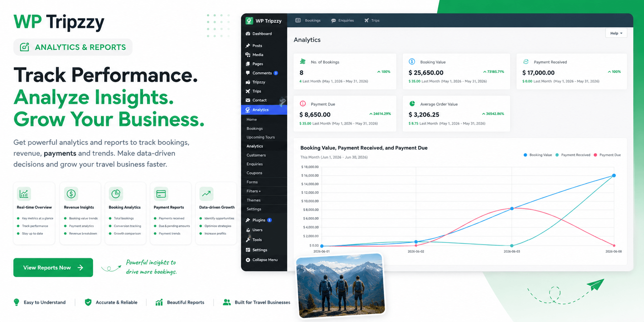This screenshot has height=322, width=644.
Task: Click the Average Order Value pie icon
Action: [x=412, y=104]
